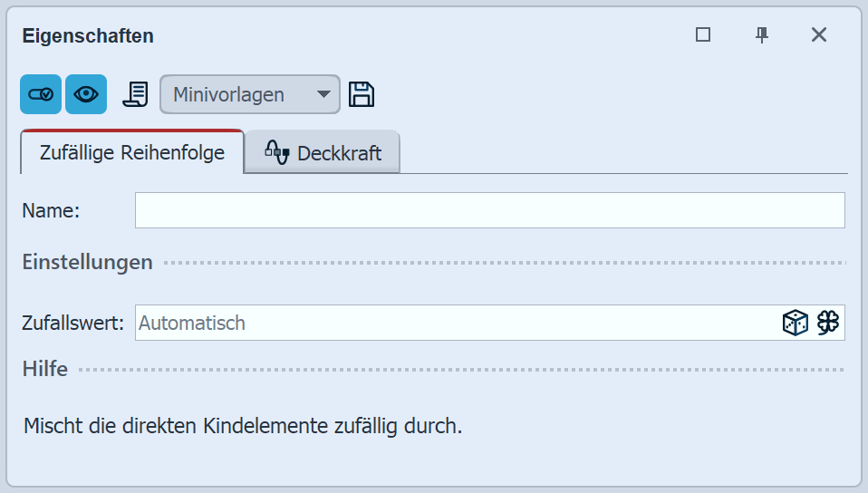
Task: Click the curve icon on Deckkraft tab
Action: 276,153
